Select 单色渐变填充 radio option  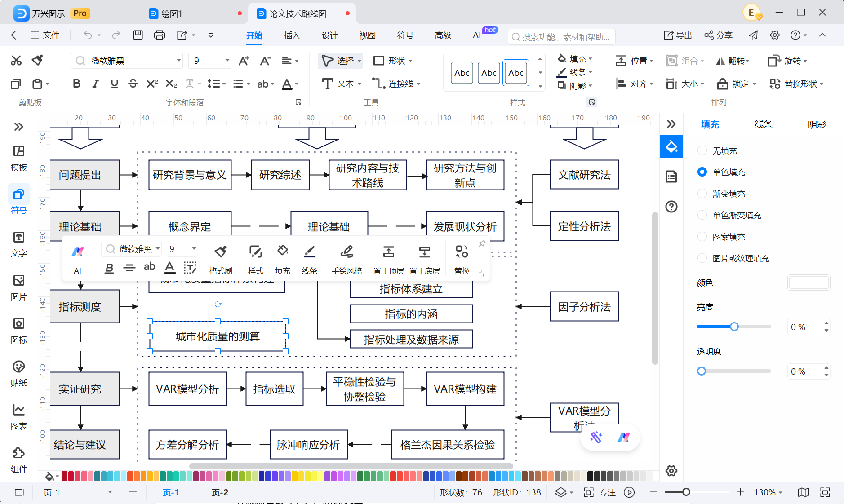pos(702,215)
